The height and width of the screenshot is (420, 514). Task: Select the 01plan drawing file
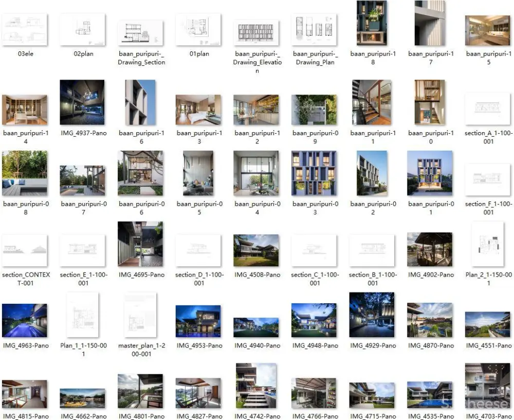(x=198, y=29)
